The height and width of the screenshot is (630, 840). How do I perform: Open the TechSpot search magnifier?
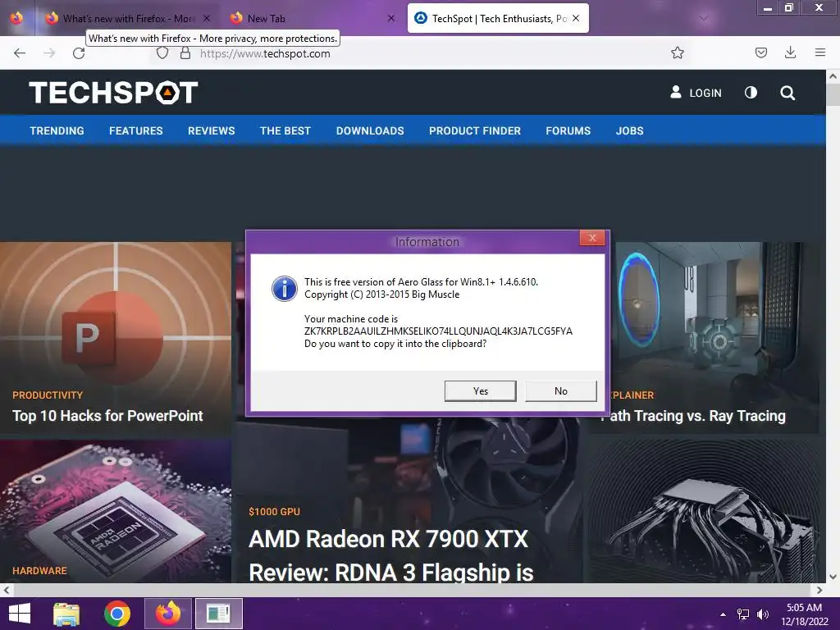[787, 93]
